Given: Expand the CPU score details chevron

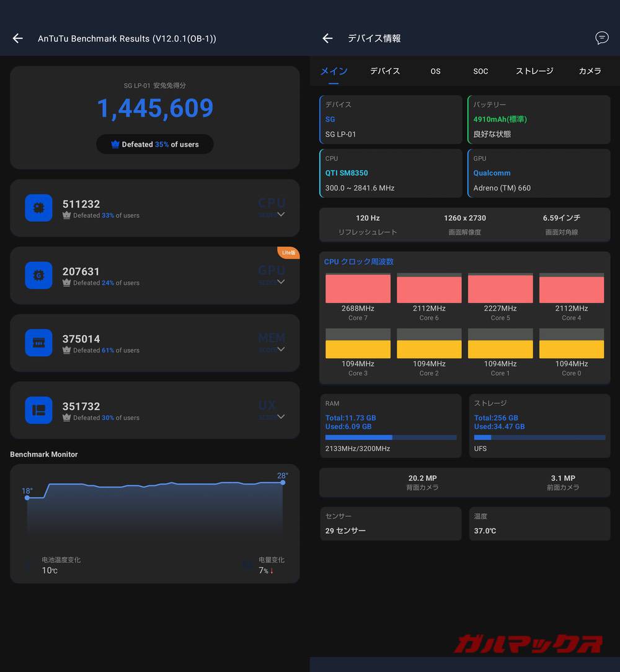Looking at the screenshot, I should 281,214.
